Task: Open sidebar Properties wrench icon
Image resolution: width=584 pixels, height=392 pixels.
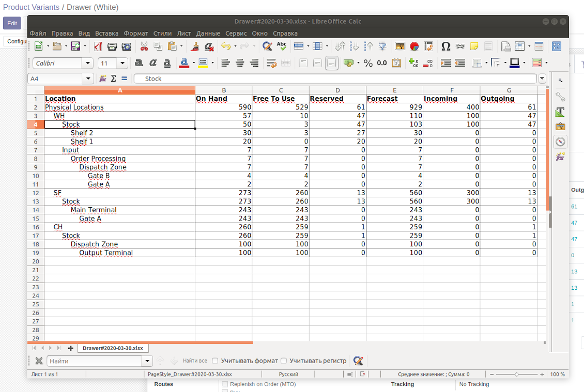Action: point(560,97)
